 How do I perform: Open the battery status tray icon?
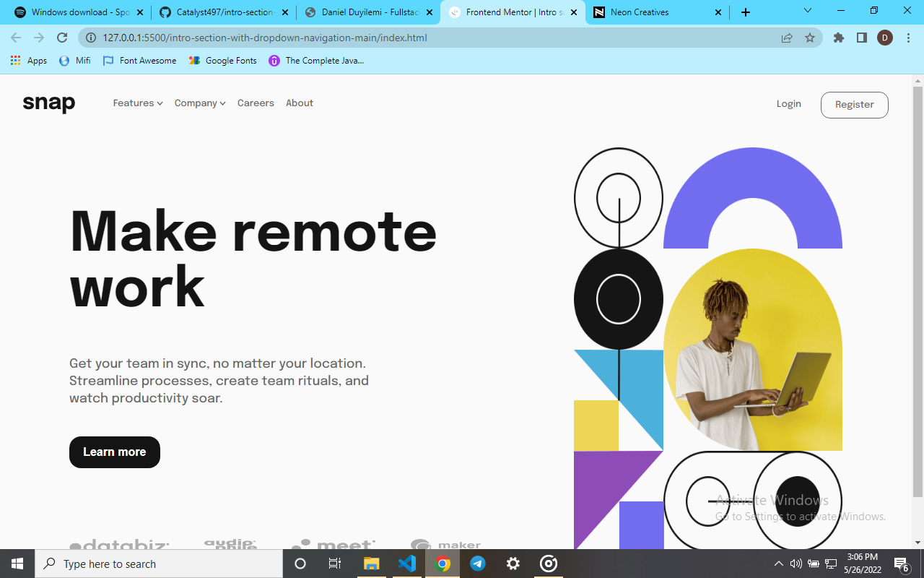[x=814, y=564]
